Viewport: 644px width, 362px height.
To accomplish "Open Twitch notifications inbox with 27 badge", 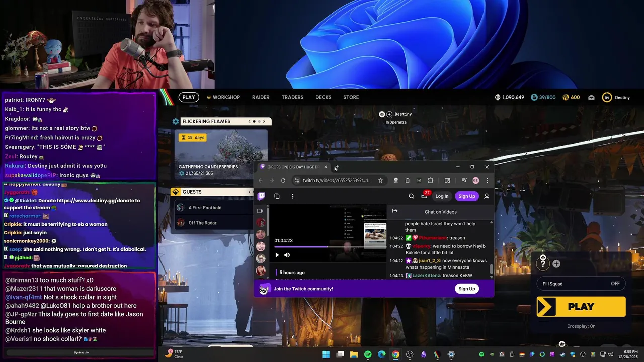I will [x=424, y=196].
